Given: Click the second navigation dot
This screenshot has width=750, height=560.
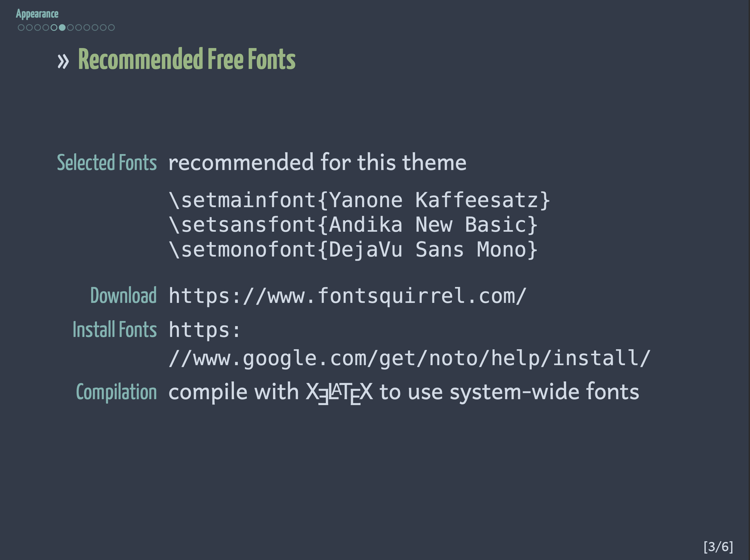Looking at the screenshot, I should [x=29, y=28].
